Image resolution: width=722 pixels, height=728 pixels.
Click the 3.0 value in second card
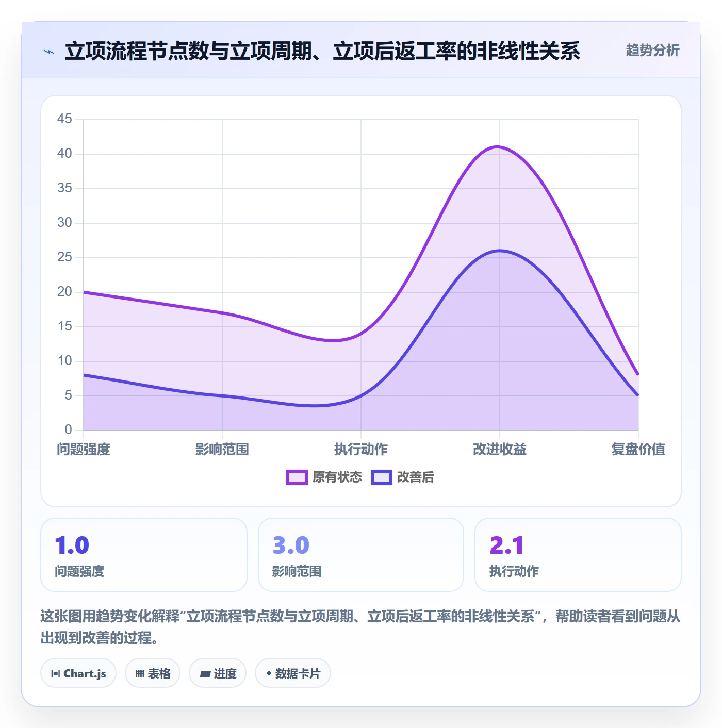pos(291,545)
